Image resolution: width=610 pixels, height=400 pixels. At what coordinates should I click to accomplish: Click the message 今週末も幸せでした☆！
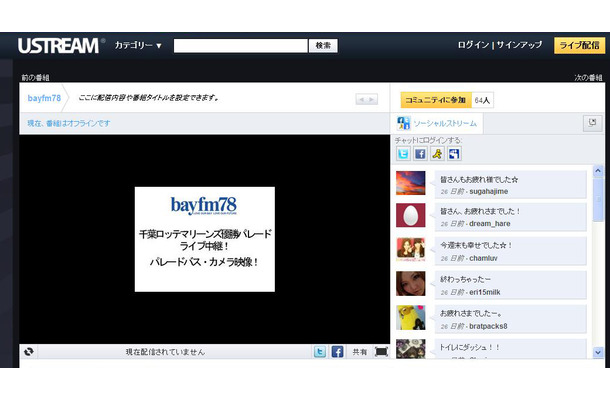click(x=477, y=246)
